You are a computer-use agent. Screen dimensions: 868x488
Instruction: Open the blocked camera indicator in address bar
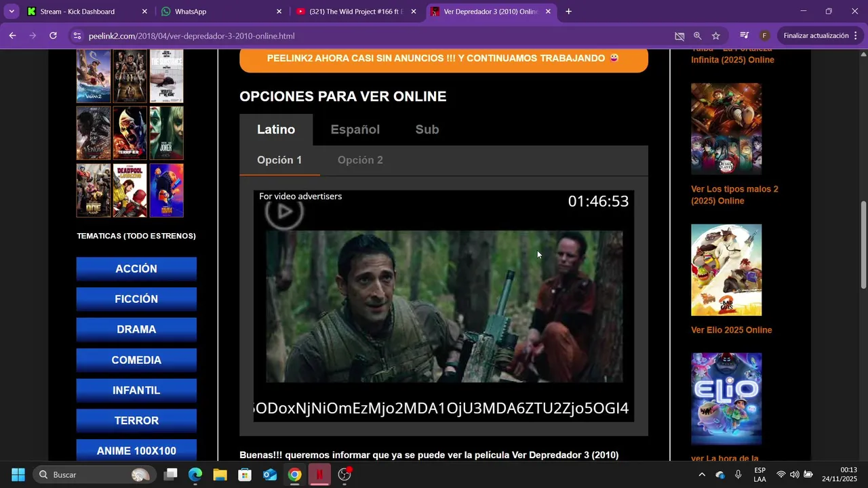click(679, 36)
